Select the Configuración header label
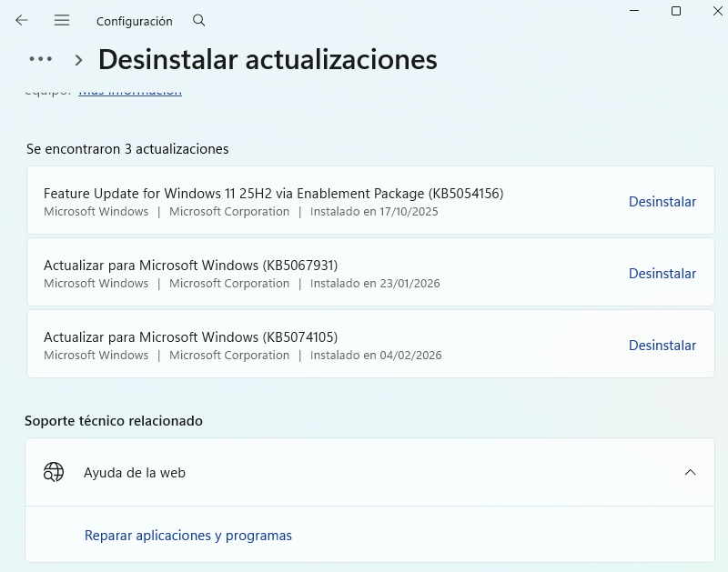The width and height of the screenshot is (728, 572). (134, 21)
